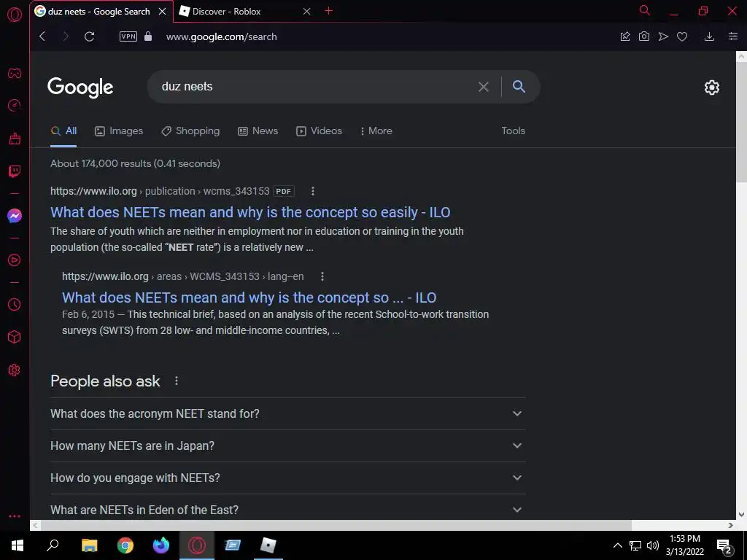Open History clock icon in sidebar

[15, 304]
